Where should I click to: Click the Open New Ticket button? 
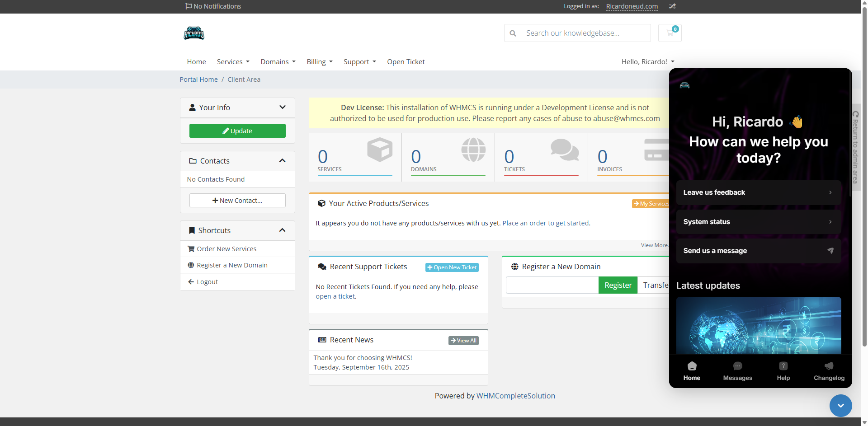[452, 267]
